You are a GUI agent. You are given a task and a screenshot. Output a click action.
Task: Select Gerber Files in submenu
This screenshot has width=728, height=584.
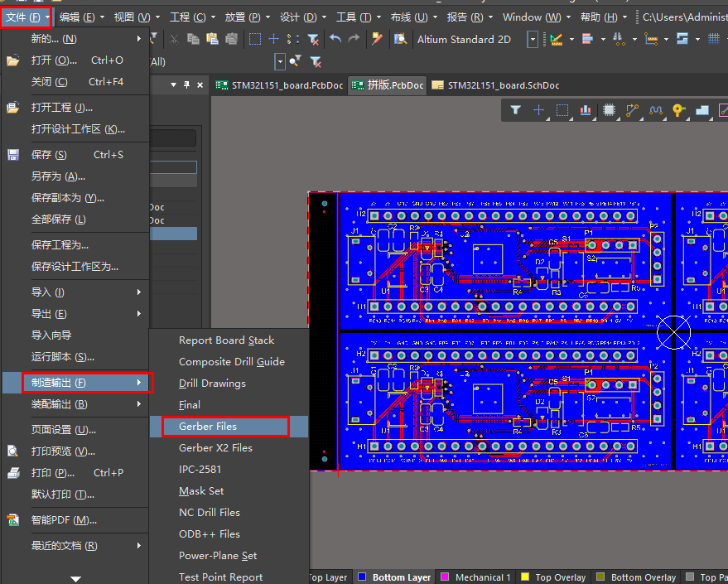(229, 426)
